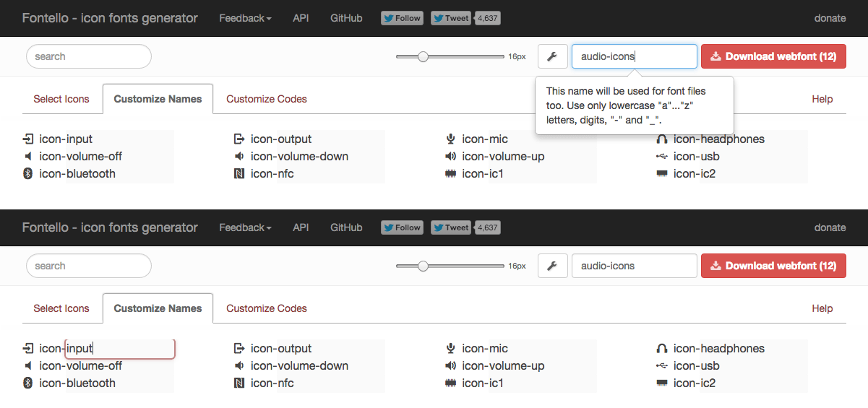Click Download webfont (12) button in lower copy
Image resolution: width=868 pixels, height=408 pixels.
[x=773, y=266]
